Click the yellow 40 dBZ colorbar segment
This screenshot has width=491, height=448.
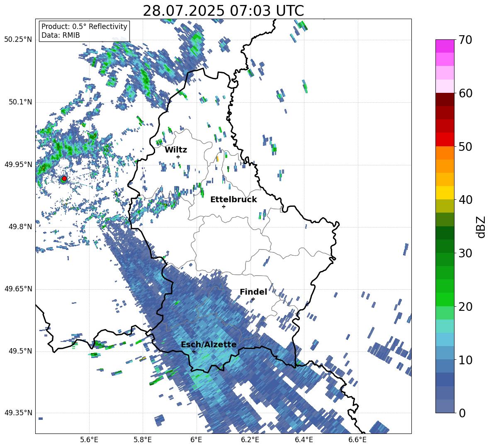coord(445,193)
